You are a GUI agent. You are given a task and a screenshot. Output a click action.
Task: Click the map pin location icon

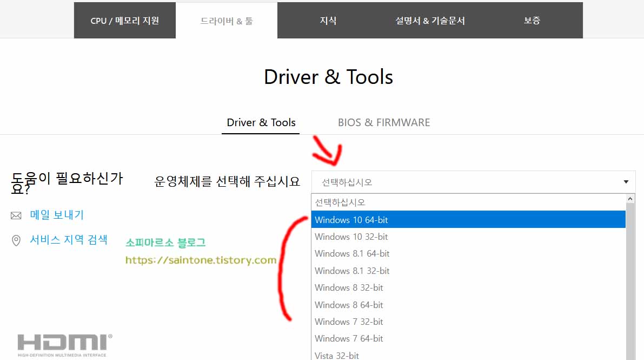[16, 241]
